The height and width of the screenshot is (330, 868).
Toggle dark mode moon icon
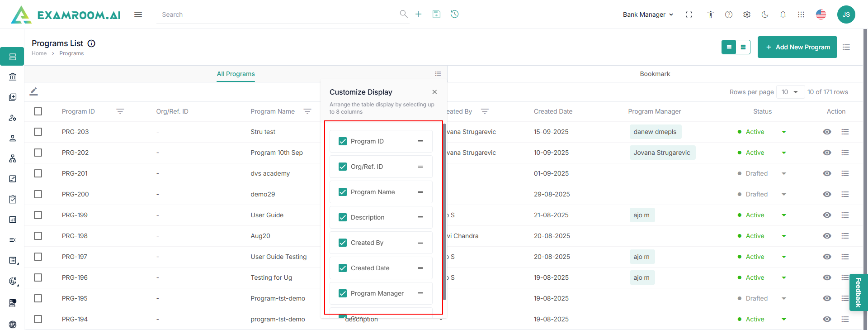(x=764, y=14)
